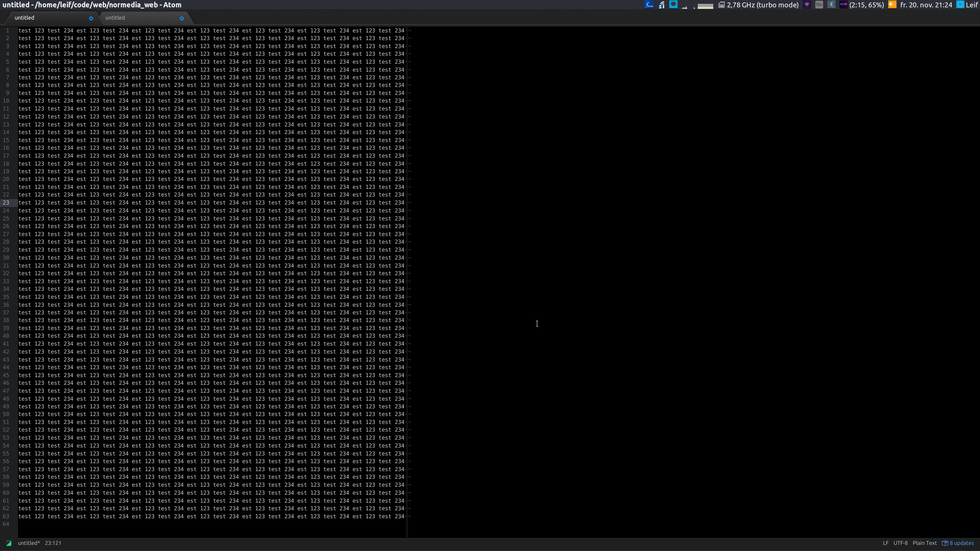
Task: Open the session menu icon beside Leif
Action: coord(960,5)
